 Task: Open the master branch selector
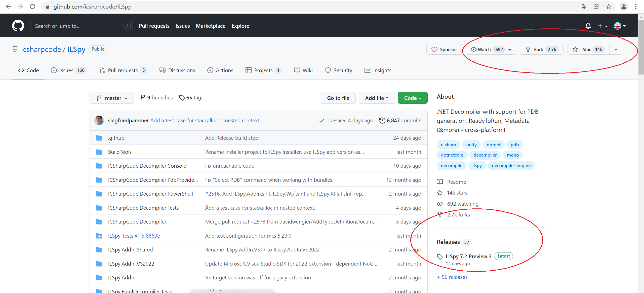click(112, 98)
